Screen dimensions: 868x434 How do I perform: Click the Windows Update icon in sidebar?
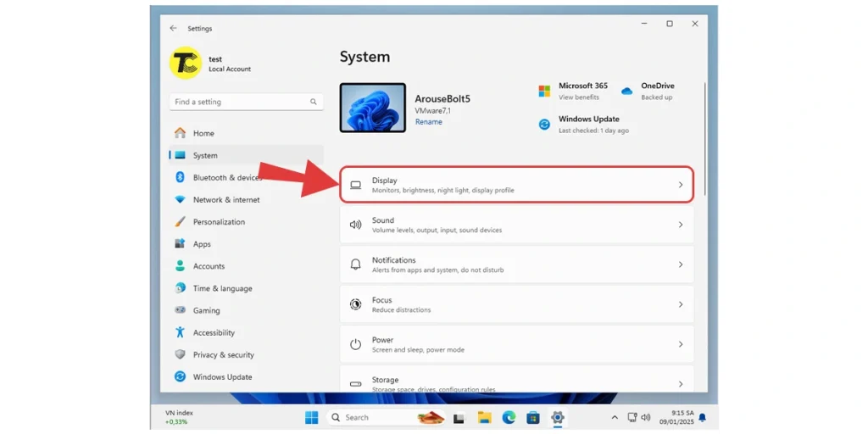pyautogui.click(x=180, y=377)
